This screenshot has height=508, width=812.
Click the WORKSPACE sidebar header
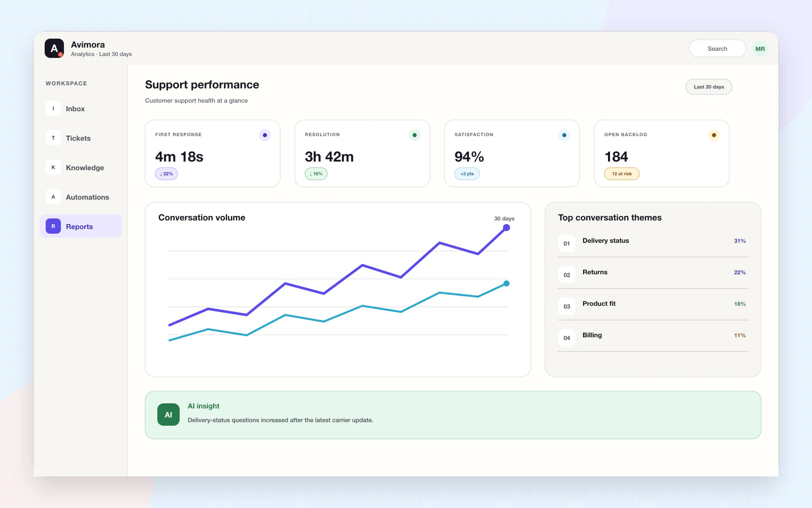click(66, 83)
